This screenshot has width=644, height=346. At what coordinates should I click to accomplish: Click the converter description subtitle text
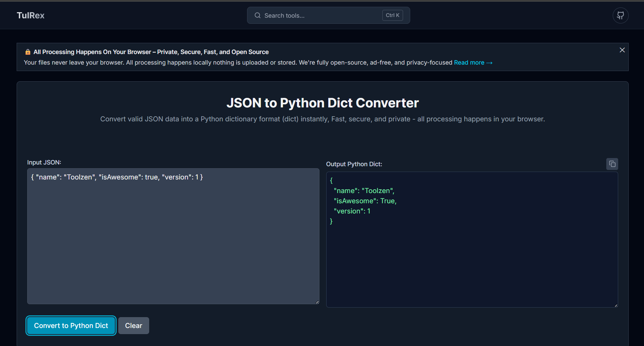[x=323, y=119]
